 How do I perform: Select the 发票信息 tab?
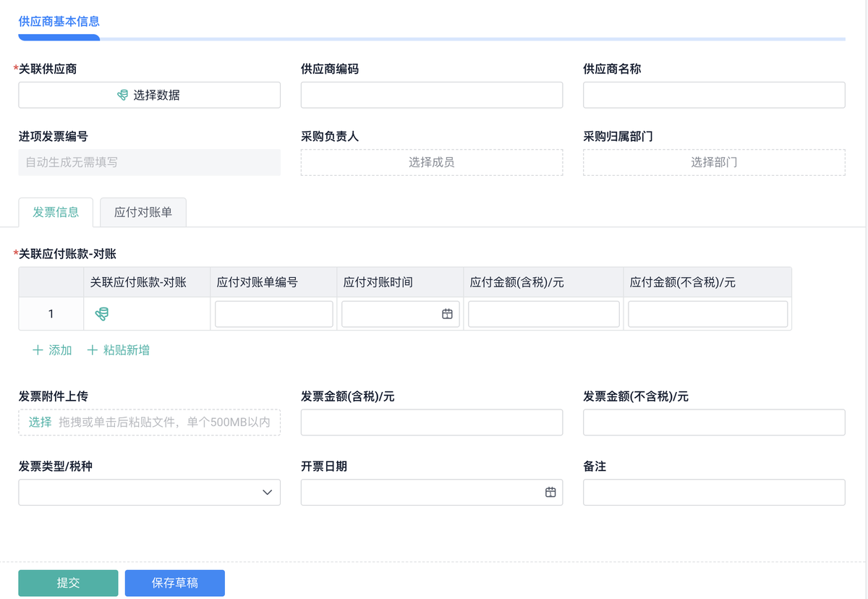coord(56,213)
